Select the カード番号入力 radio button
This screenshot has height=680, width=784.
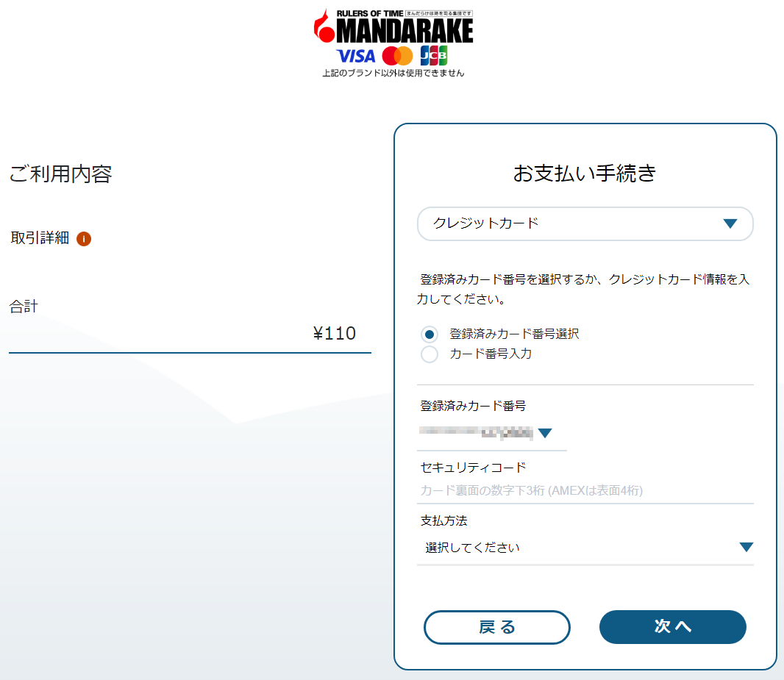(x=430, y=354)
